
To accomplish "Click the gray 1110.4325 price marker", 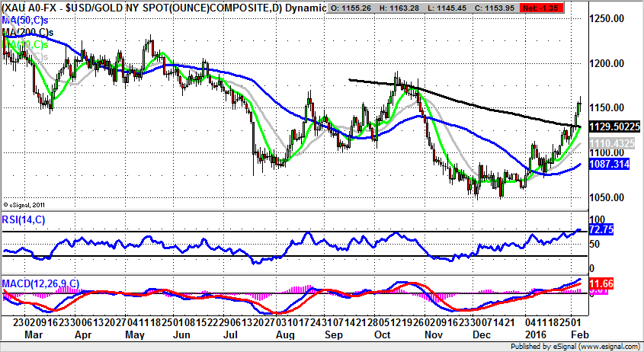I will click(x=610, y=143).
